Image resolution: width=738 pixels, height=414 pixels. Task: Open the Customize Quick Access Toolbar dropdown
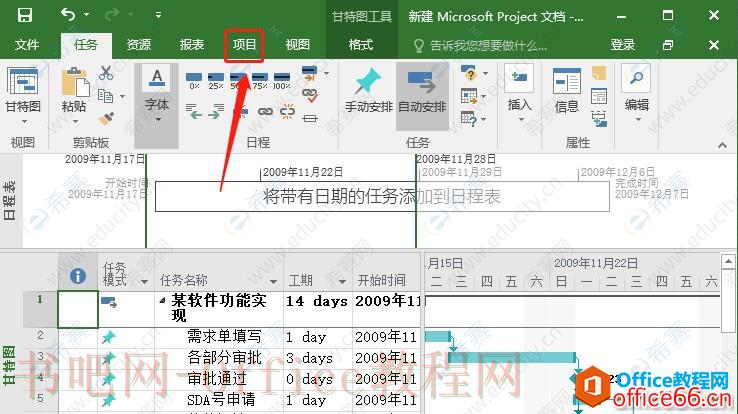tap(159, 15)
